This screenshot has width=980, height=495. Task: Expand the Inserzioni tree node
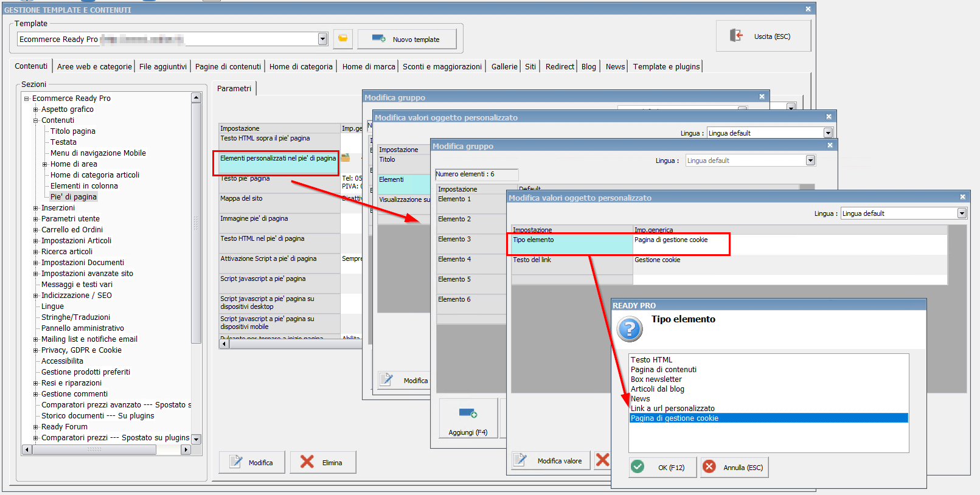(35, 208)
